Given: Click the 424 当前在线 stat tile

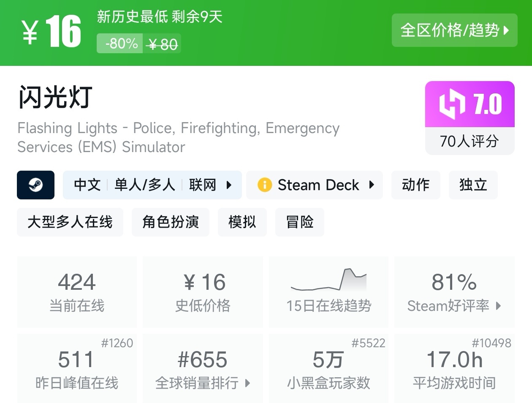Looking at the screenshot, I should click(77, 291).
